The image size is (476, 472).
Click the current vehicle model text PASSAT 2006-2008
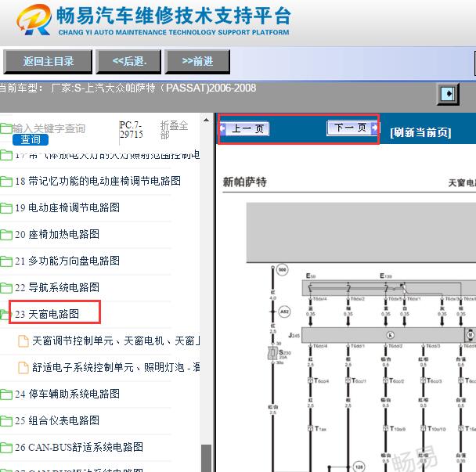(x=153, y=88)
